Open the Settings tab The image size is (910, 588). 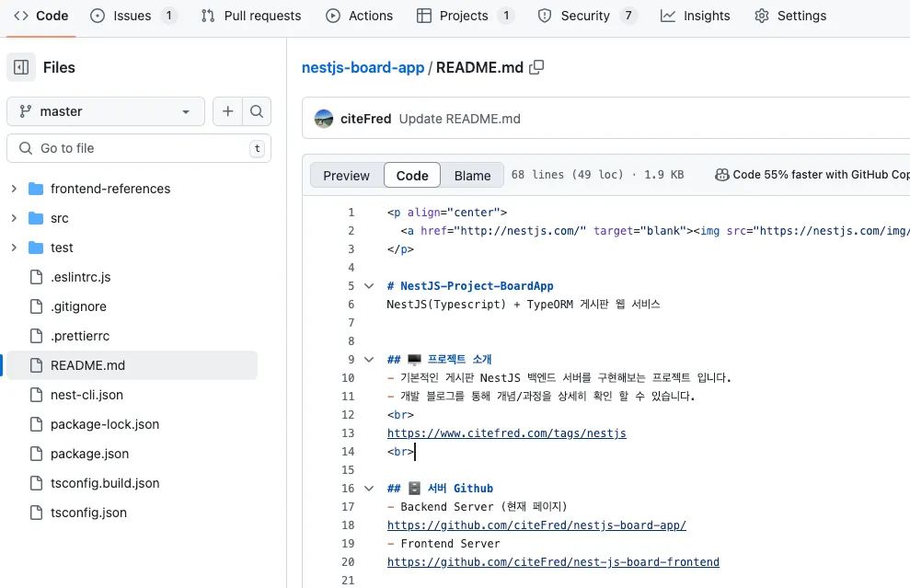pos(790,16)
